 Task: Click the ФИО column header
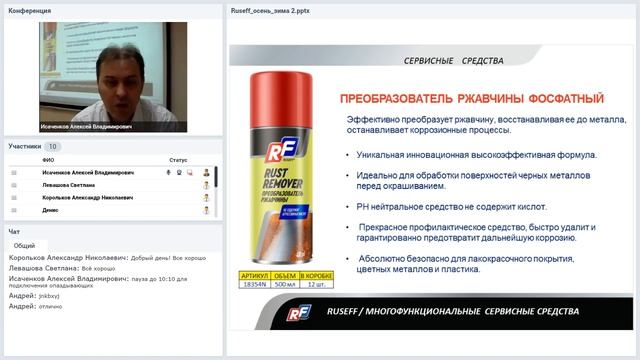(x=48, y=160)
